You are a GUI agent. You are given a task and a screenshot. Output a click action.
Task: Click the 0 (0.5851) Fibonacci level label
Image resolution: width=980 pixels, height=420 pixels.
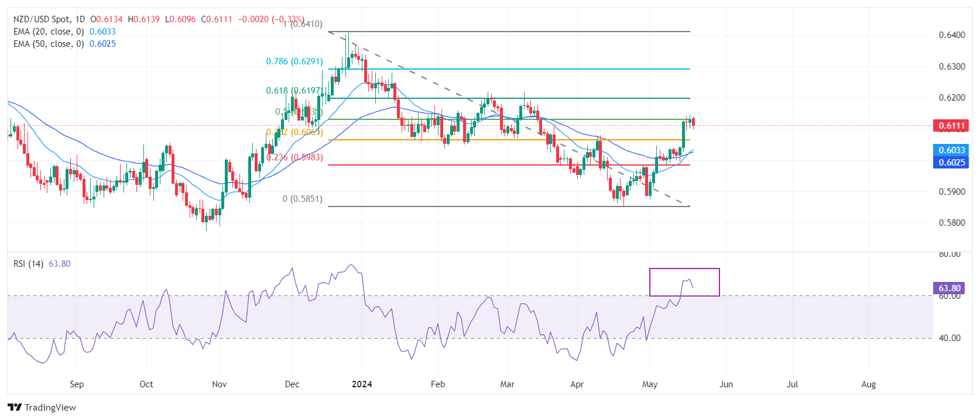pyautogui.click(x=302, y=199)
